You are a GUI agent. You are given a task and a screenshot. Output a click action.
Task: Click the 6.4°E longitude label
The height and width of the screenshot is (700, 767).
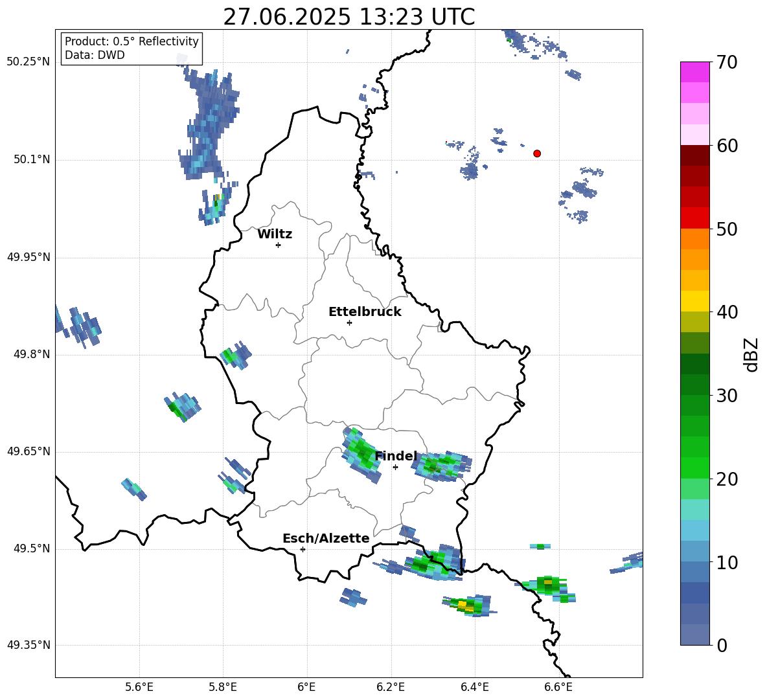tap(474, 687)
